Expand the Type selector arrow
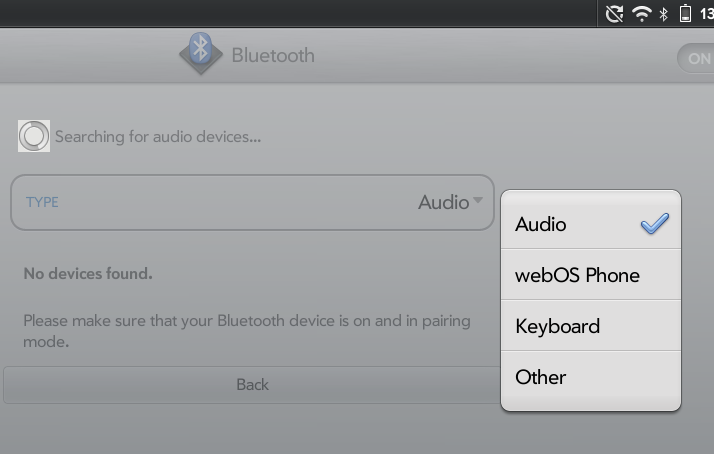714x454 pixels. tap(478, 201)
